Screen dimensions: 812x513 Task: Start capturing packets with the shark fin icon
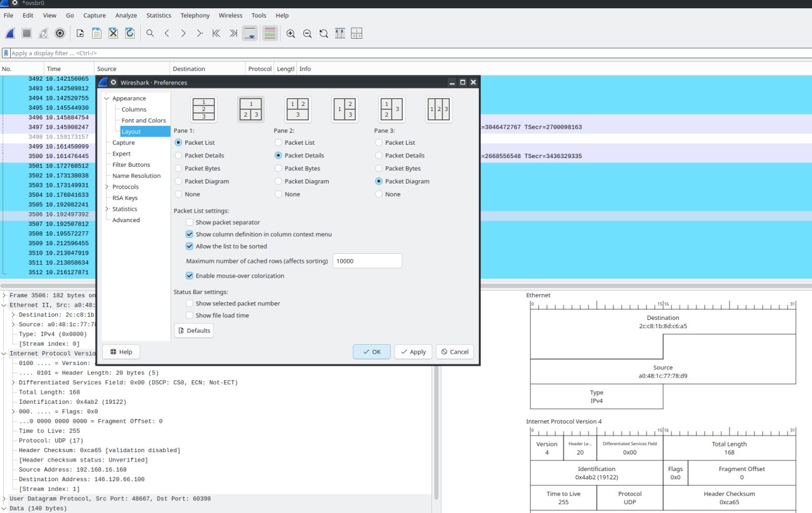click(x=11, y=33)
